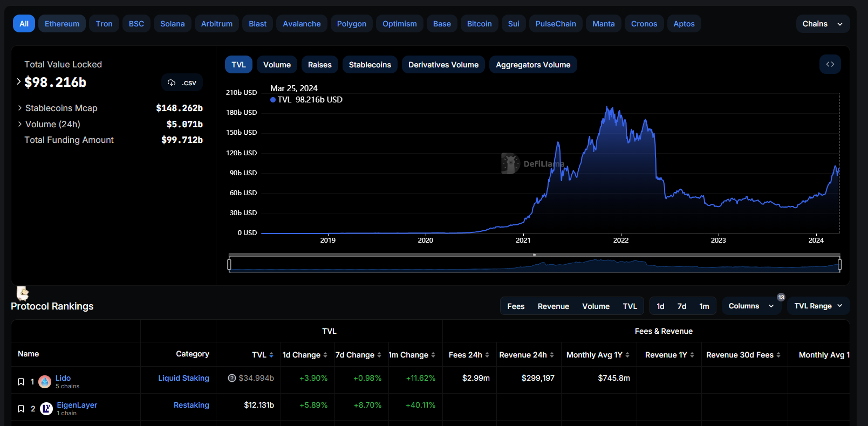
Task: Filter by Polygon chain
Action: point(352,24)
